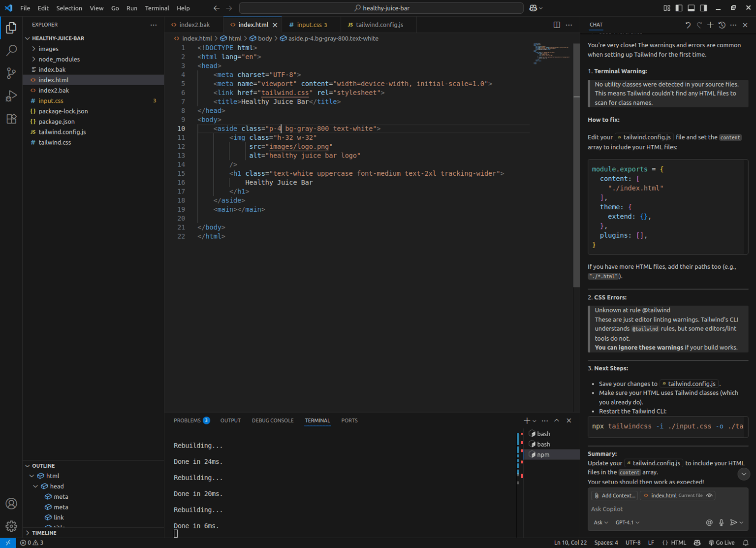The image size is (756, 548).
Task: Collapse the head node in Outline
Action: tap(36, 486)
